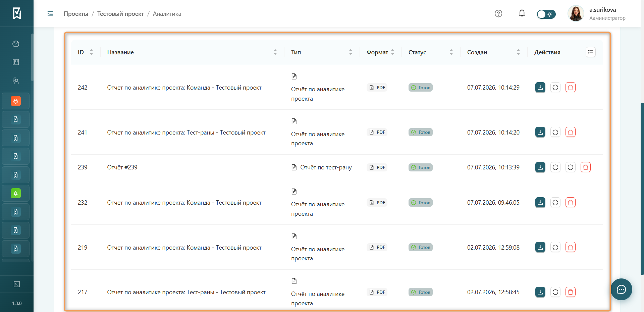Download report 242 PDF

[540, 88]
